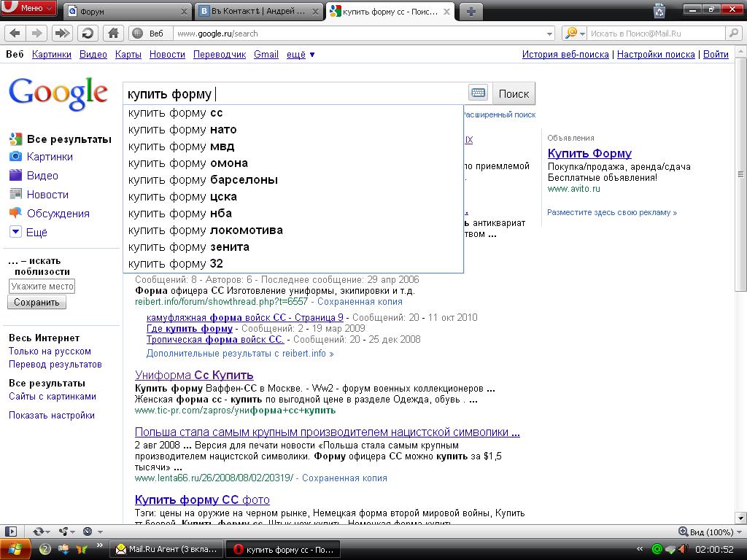Screen dimensions: 747x560
Task: Go back with the Back arrow button
Action: tap(15, 34)
